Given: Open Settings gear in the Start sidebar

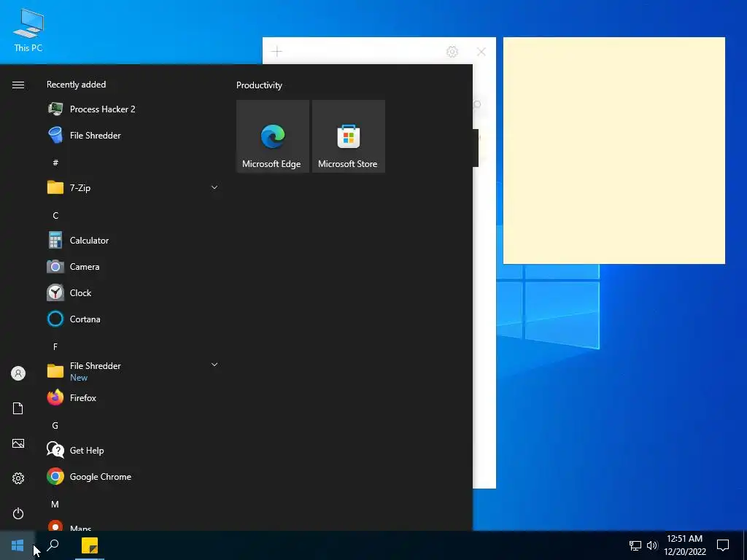Looking at the screenshot, I should pyautogui.click(x=18, y=478).
